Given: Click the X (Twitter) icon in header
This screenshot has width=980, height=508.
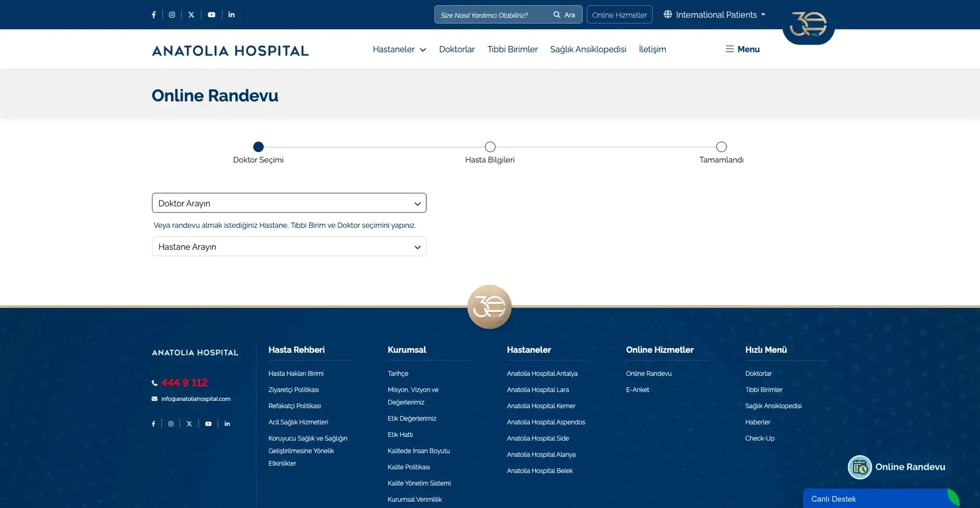Looking at the screenshot, I should 191,15.
